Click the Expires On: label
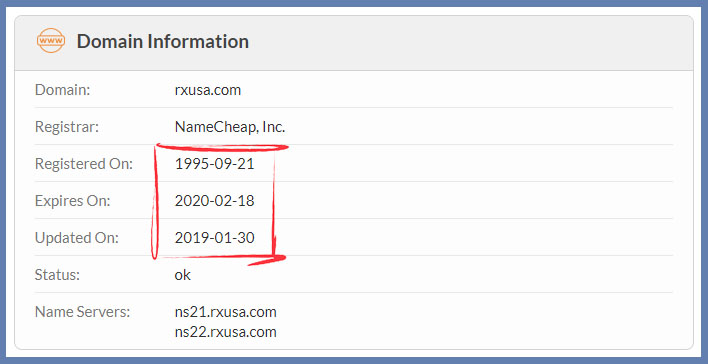Image resolution: width=708 pixels, height=364 pixels. (x=72, y=201)
